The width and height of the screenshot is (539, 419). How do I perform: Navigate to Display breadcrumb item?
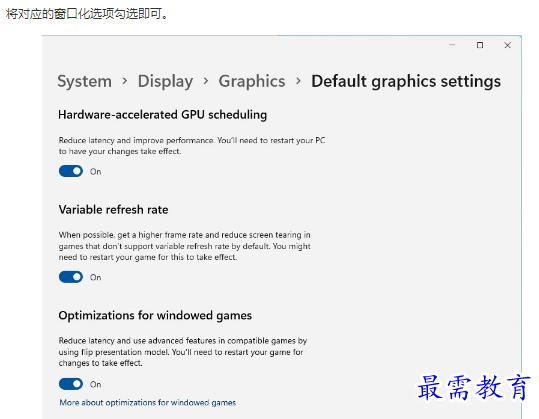[x=165, y=82]
